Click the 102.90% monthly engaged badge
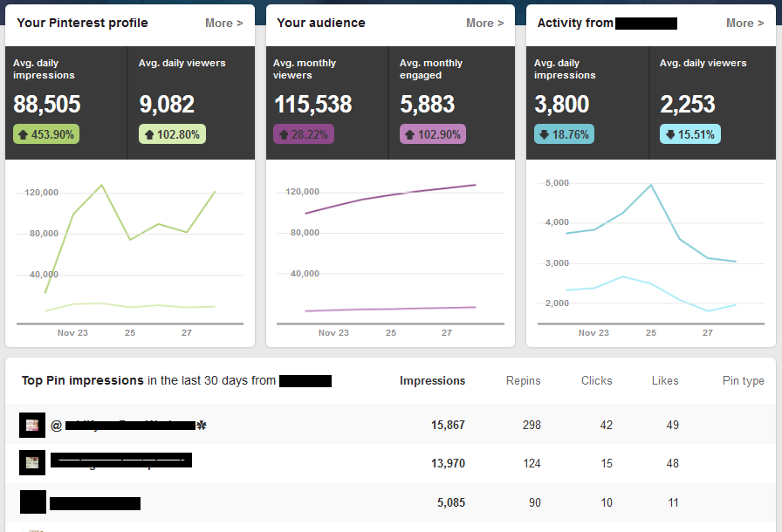782x532 pixels. [x=433, y=134]
